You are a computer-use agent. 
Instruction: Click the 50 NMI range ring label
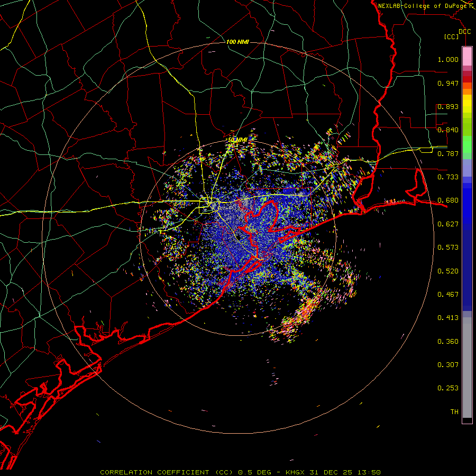click(237, 140)
